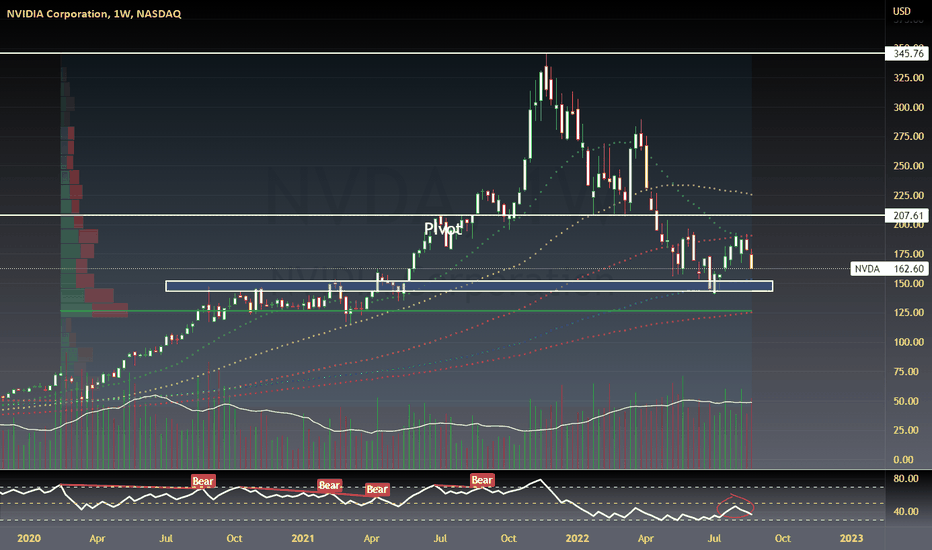The image size is (932, 550).
Task: Select the blue support zone rectangle
Action: pos(469,286)
